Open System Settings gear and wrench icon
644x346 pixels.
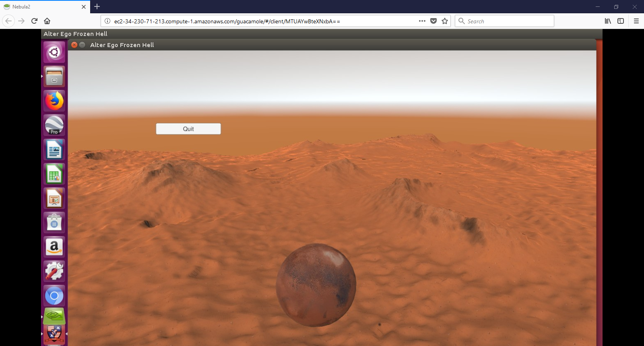tap(54, 271)
